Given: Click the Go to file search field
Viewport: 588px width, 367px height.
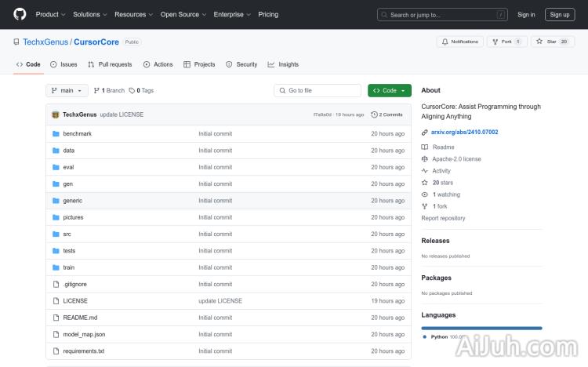Looking at the screenshot, I should pyautogui.click(x=318, y=90).
